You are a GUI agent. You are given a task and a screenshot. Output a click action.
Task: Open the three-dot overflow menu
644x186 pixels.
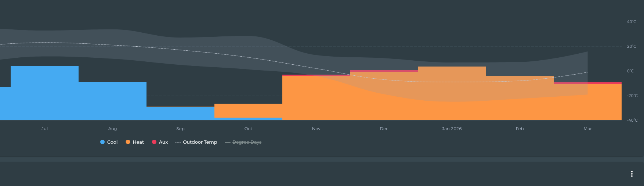632,174
